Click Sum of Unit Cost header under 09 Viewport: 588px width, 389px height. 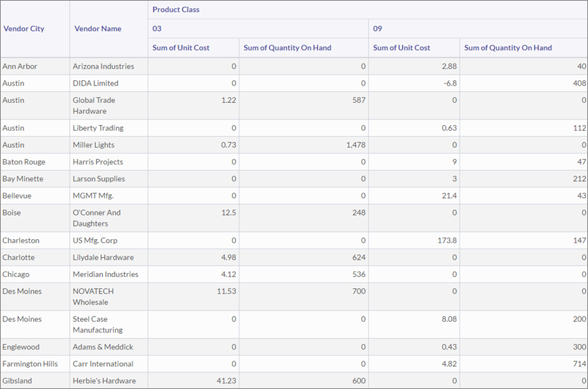(402, 48)
